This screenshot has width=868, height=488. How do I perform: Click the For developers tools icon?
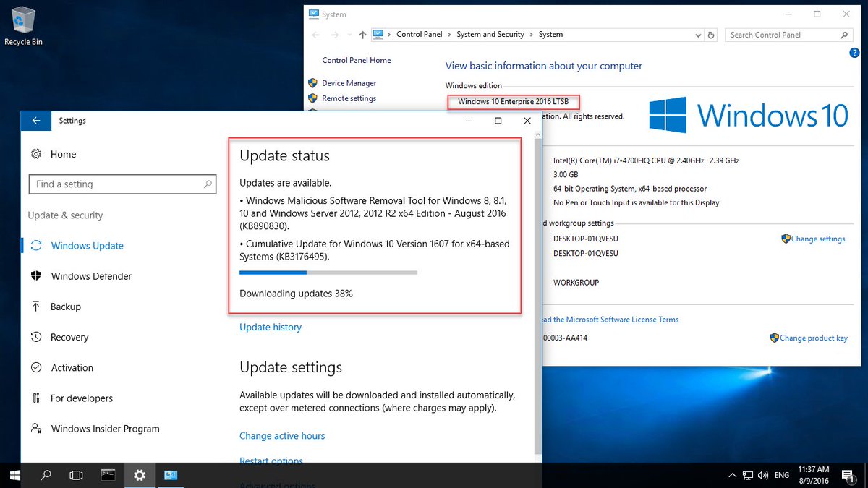[x=36, y=398]
